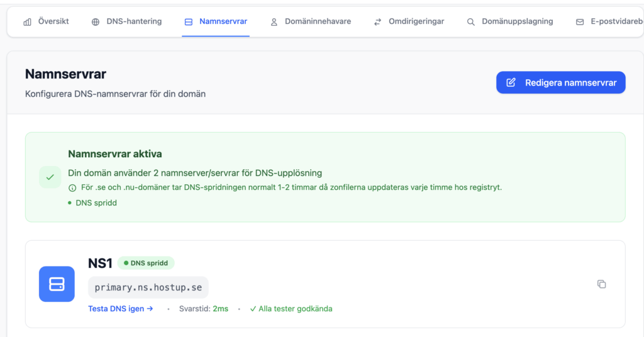Click the magnifier icon beside Domänuppslagning

pyautogui.click(x=471, y=22)
